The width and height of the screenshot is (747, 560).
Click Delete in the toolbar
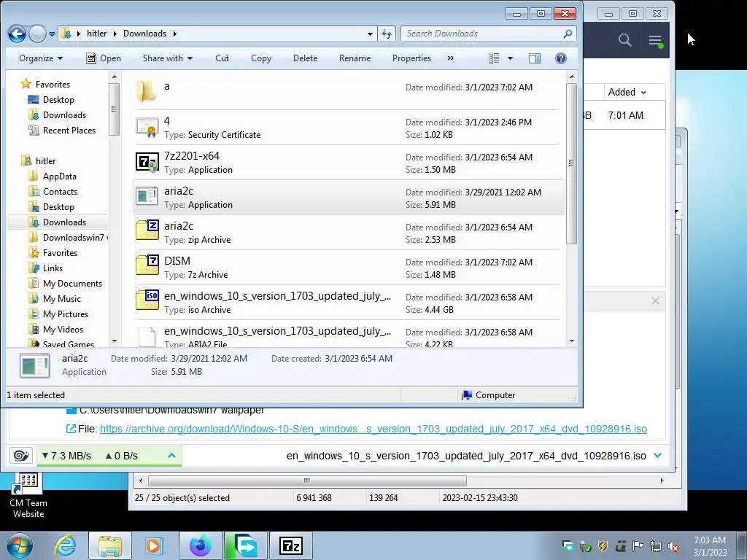tap(306, 58)
